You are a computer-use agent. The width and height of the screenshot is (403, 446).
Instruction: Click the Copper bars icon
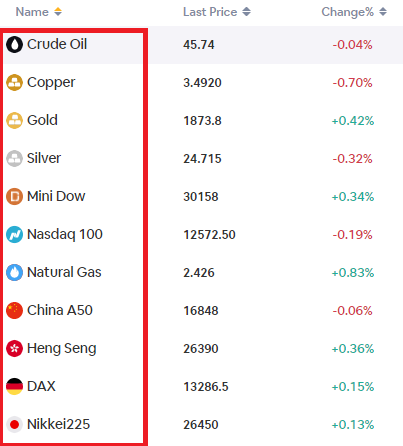tap(14, 82)
